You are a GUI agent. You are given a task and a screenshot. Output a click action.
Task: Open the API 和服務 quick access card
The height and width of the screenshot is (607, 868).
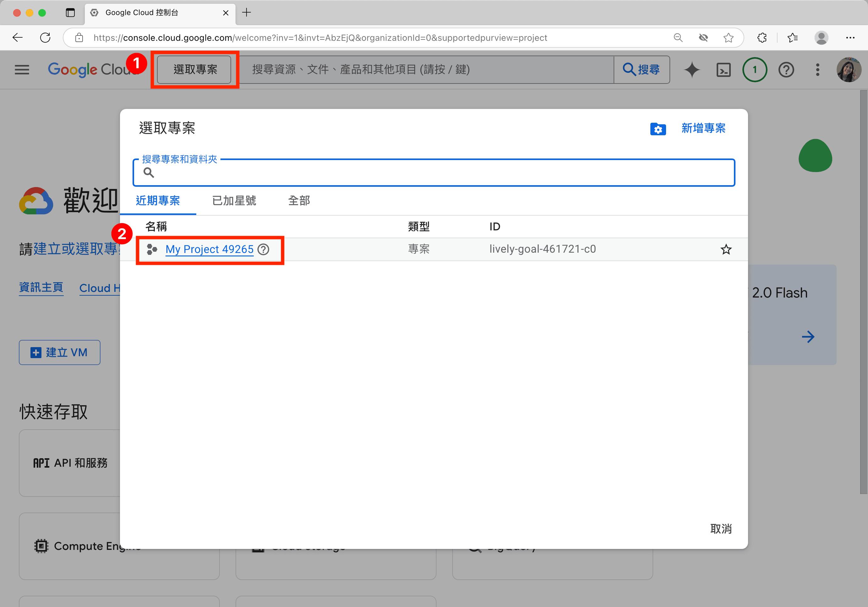(70, 463)
